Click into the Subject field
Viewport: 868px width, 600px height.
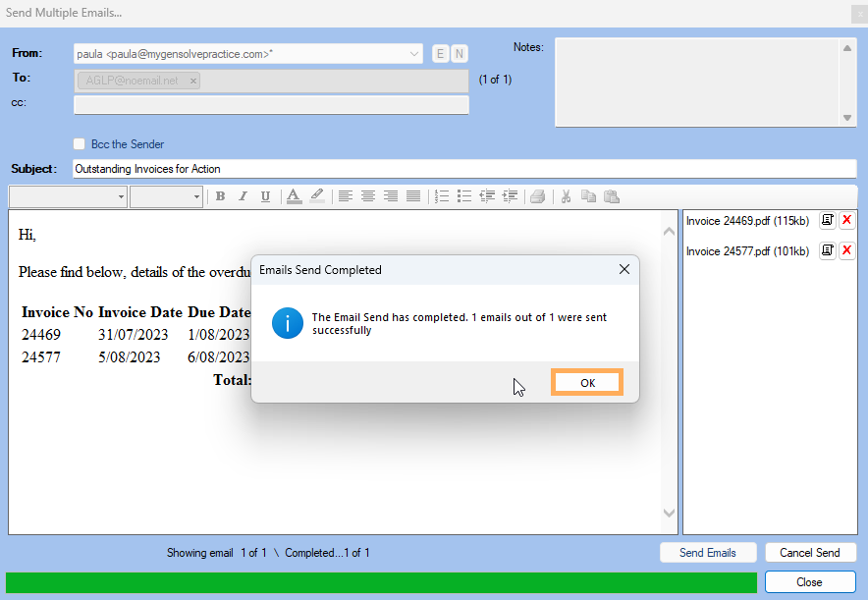click(x=463, y=169)
